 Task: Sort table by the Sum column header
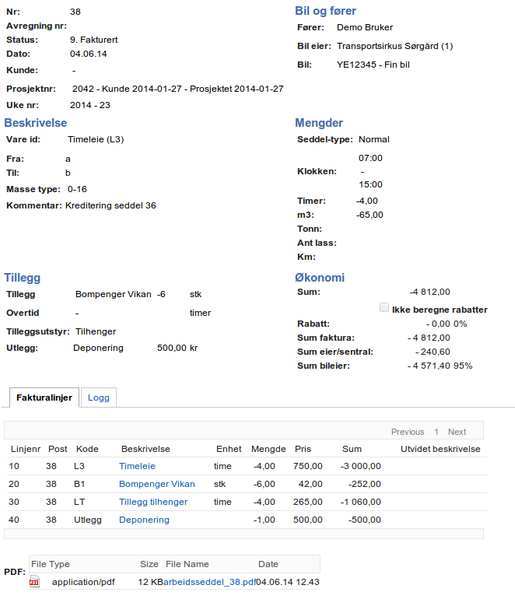352,449
